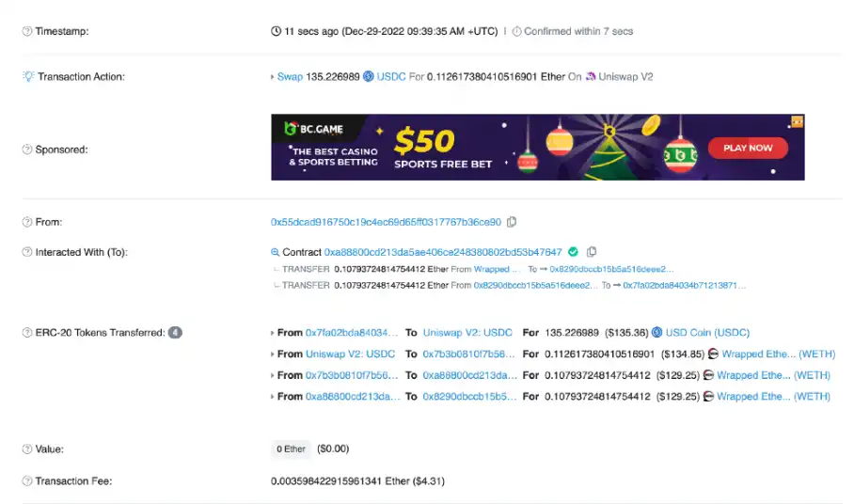Copy the From address with copy icon
The image size is (854, 504).
[x=512, y=222]
